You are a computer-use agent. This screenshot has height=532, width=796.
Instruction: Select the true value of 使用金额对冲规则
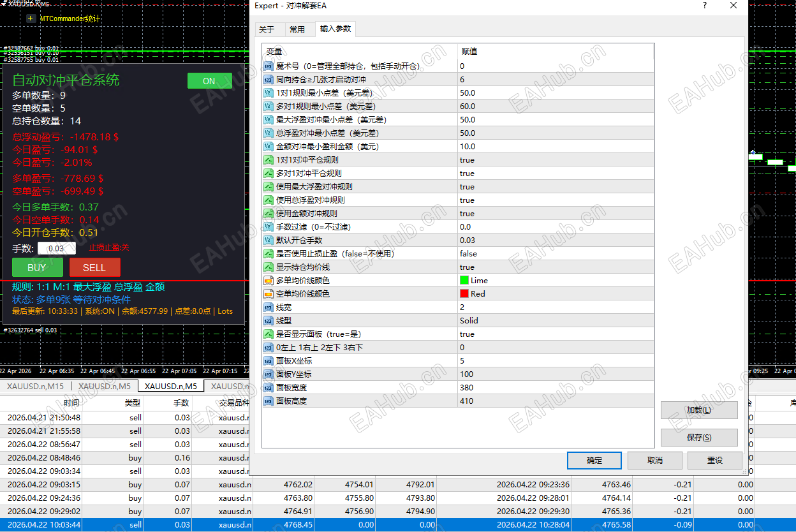click(467, 213)
